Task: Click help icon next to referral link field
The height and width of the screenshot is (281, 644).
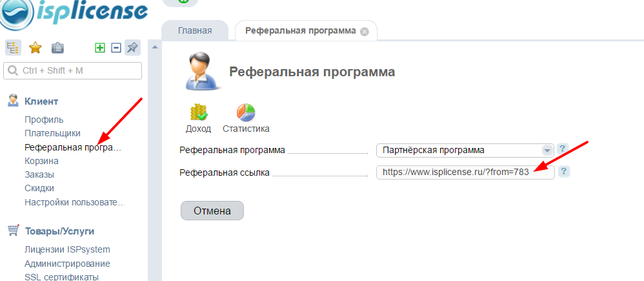Action: coord(564,171)
